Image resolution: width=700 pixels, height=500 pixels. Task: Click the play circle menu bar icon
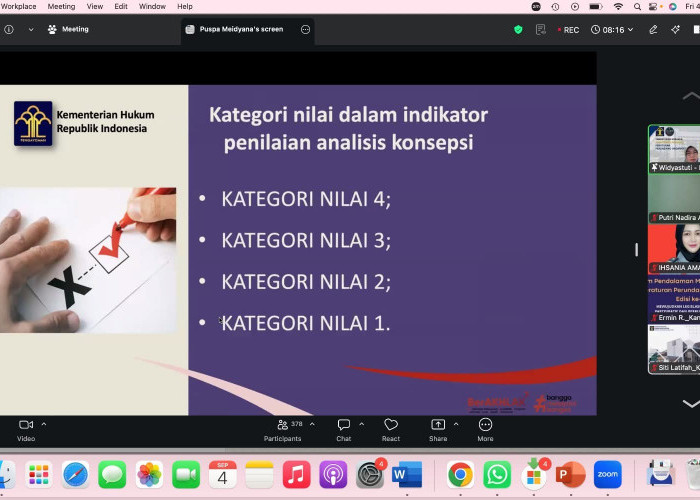[x=575, y=6]
